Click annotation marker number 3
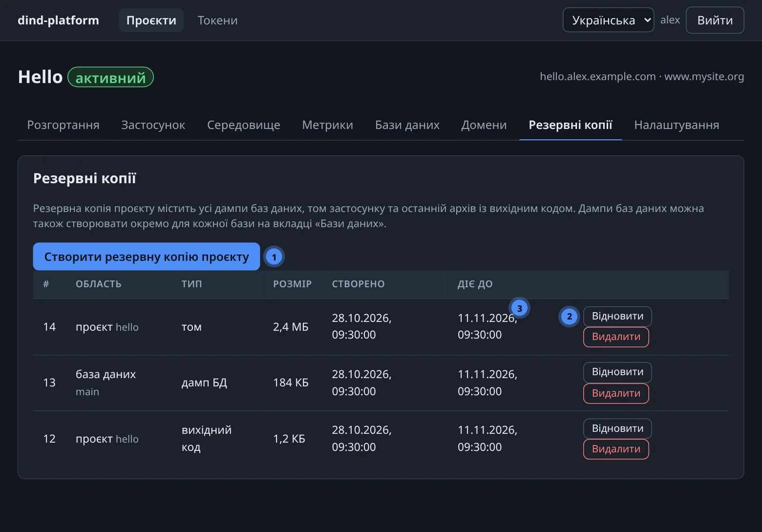The height and width of the screenshot is (532, 762). coord(520,308)
